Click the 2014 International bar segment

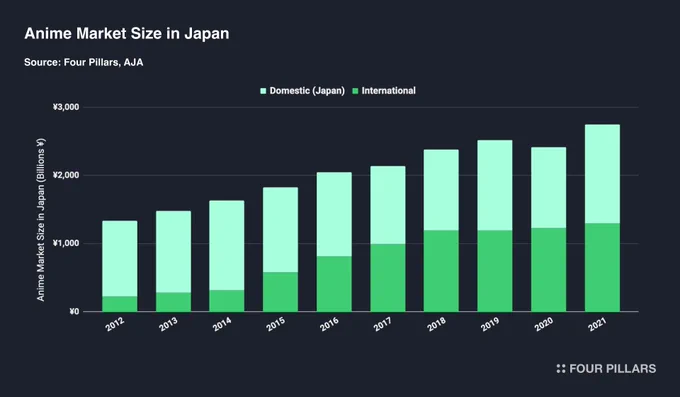(x=227, y=301)
